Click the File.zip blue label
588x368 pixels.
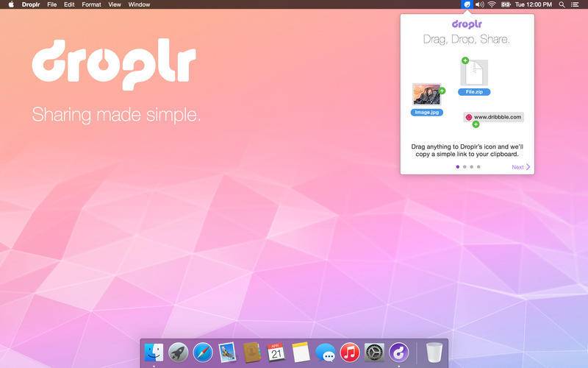tap(474, 92)
